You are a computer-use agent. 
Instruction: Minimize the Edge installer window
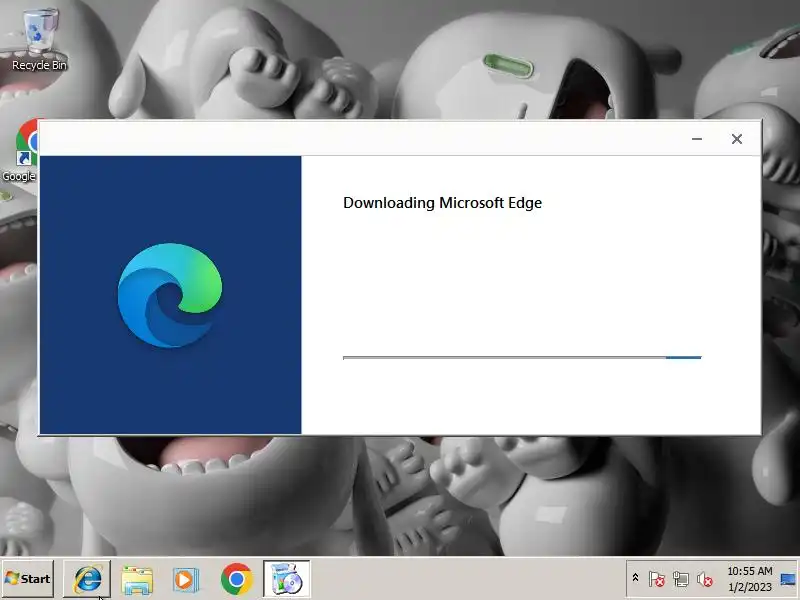(697, 139)
